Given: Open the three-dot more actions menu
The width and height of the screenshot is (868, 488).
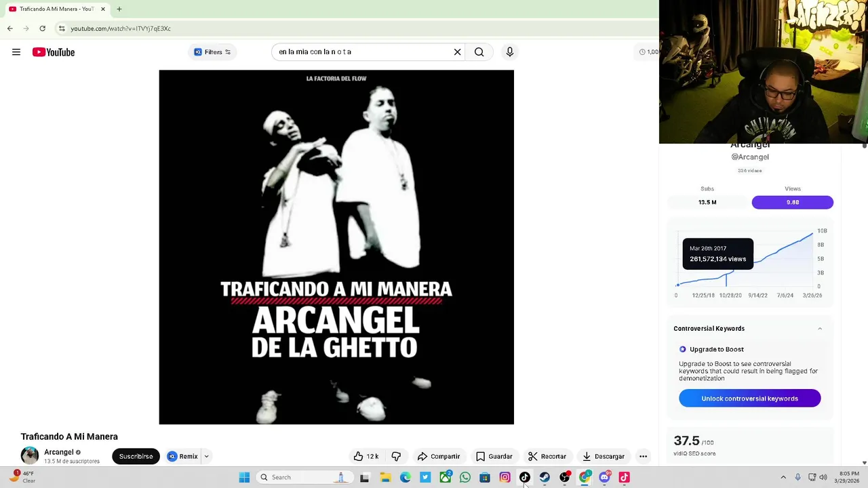Looking at the screenshot, I should (x=643, y=456).
